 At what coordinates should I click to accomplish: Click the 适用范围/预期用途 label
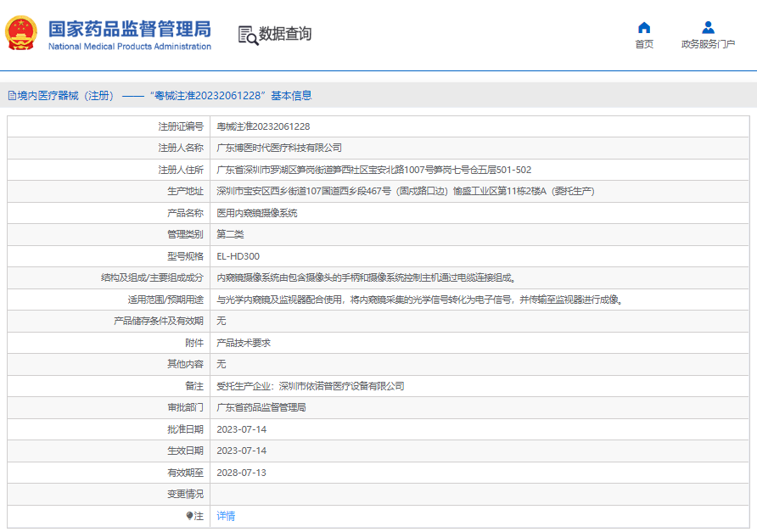pyautogui.click(x=165, y=300)
